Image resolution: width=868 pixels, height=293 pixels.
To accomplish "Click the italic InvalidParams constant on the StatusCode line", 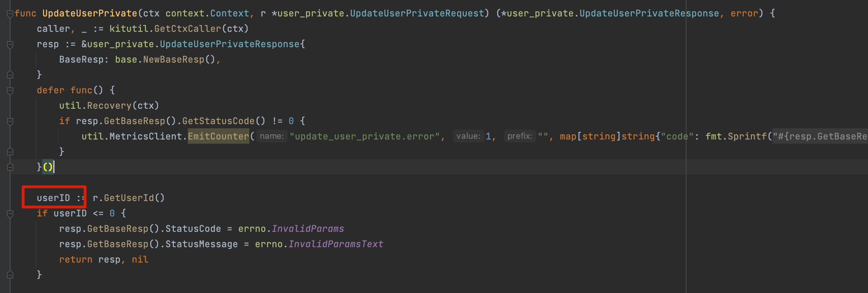I will coord(308,229).
